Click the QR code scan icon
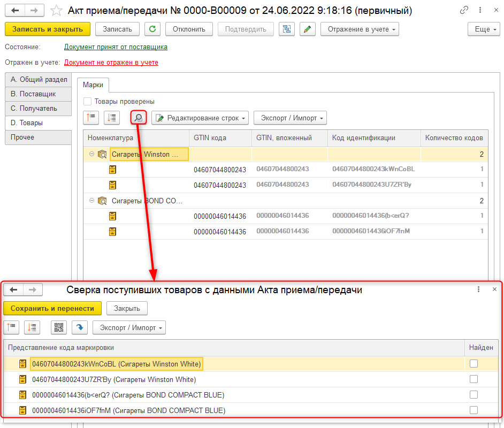This screenshot has height=428, width=504. tap(59, 327)
